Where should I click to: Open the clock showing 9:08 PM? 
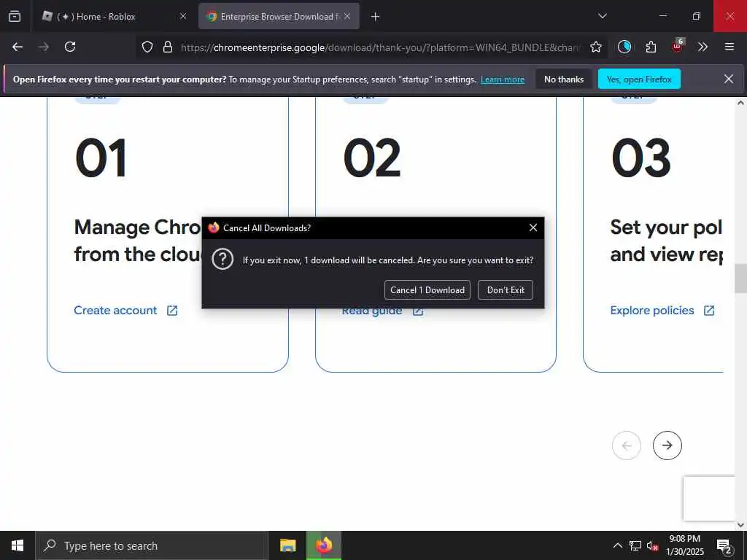(684, 545)
